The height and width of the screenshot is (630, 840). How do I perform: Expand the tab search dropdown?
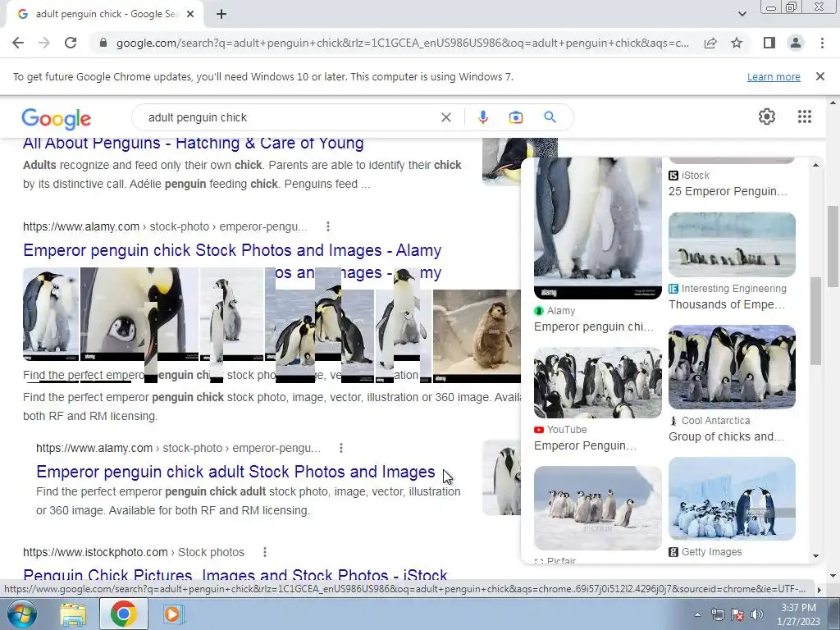(742, 15)
